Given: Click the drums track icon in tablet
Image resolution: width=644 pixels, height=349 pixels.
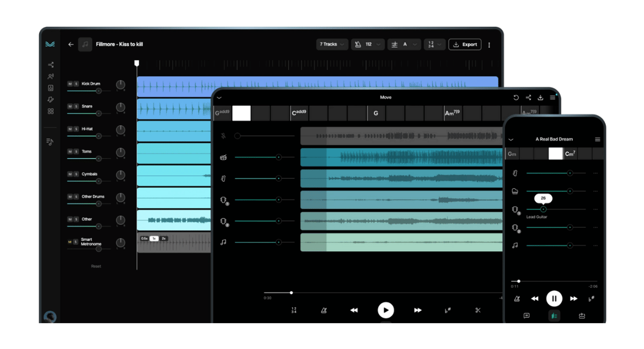Looking at the screenshot, I should click(x=223, y=157).
